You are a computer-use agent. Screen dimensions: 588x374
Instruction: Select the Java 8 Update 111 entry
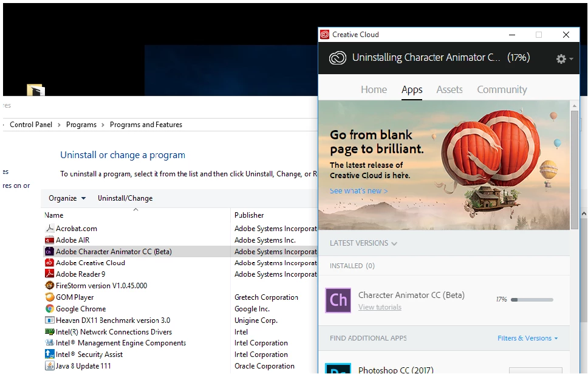tap(83, 365)
